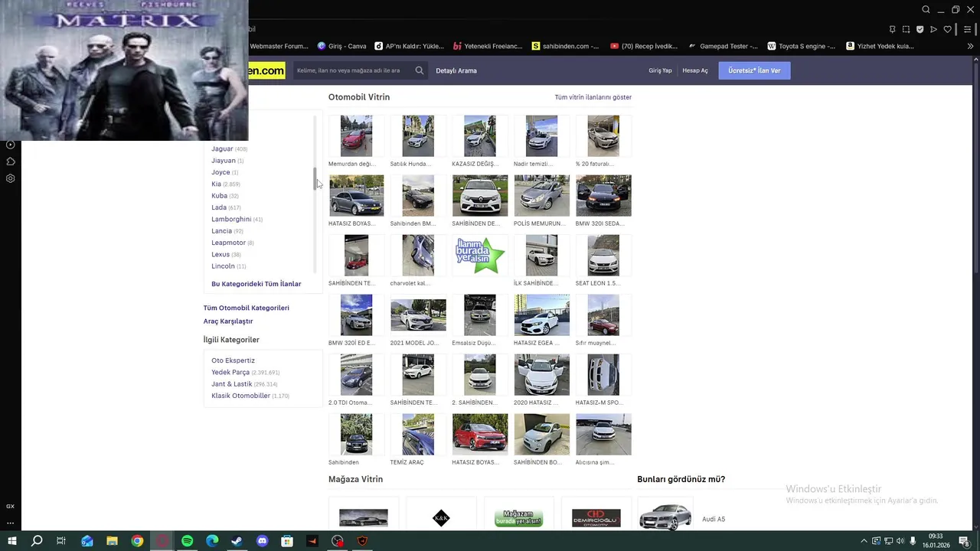Click the Hesap Aç link
This screenshot has height=551, width=980.
pyautogui.click(x=695, y=70)
